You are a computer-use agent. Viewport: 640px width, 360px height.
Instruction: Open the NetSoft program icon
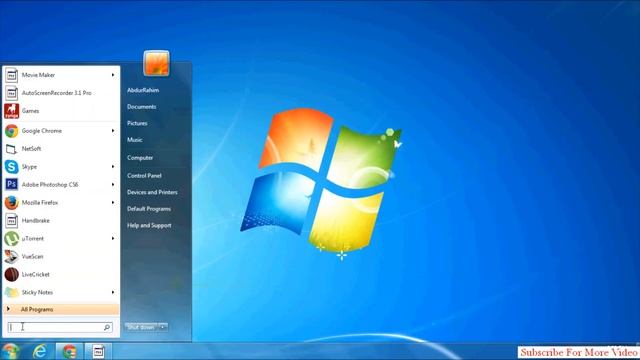click(11, 149)
